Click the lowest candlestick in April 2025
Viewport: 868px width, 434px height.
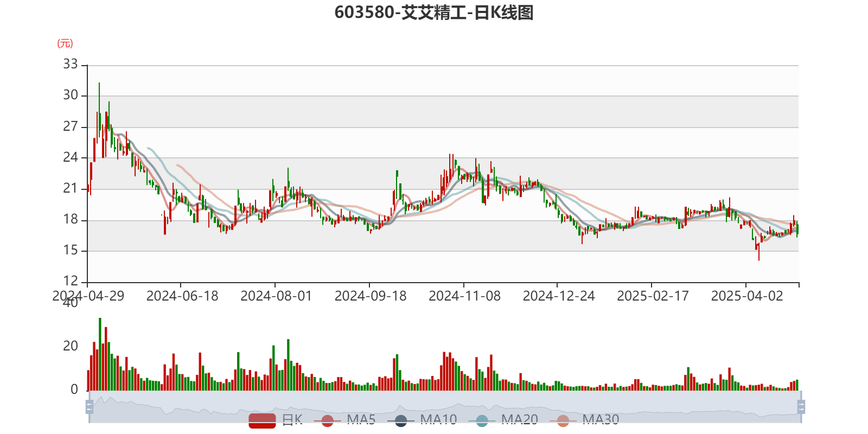point(758,250)
